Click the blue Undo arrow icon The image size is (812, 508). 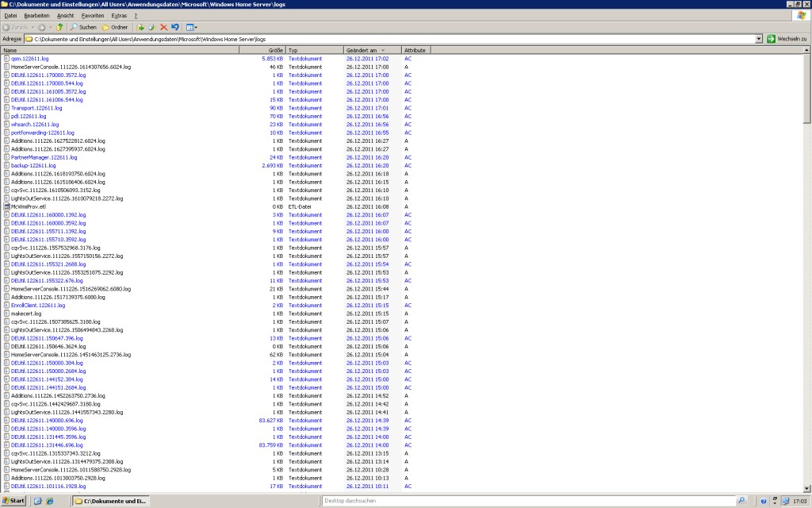pos(175,27)
